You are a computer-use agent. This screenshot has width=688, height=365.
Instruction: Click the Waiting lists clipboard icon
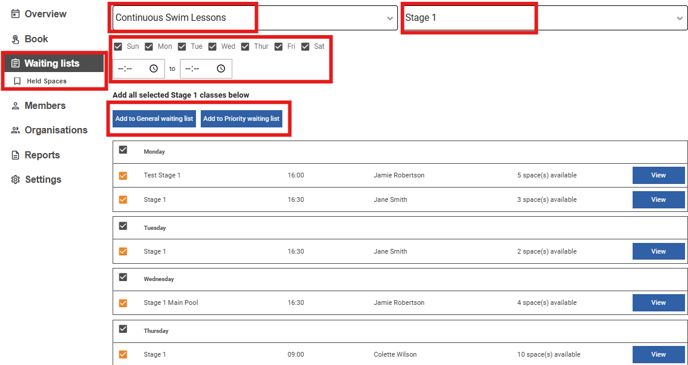coord(15,64)
